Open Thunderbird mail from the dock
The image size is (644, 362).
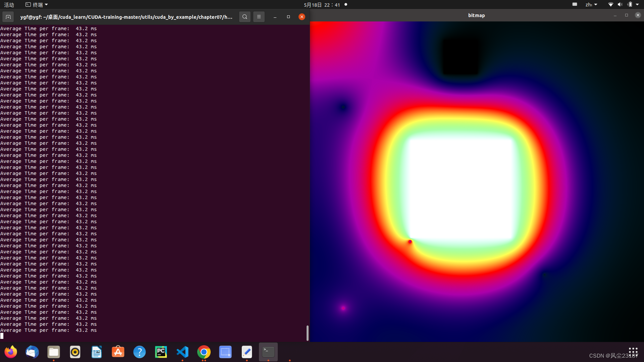[32, 352]
